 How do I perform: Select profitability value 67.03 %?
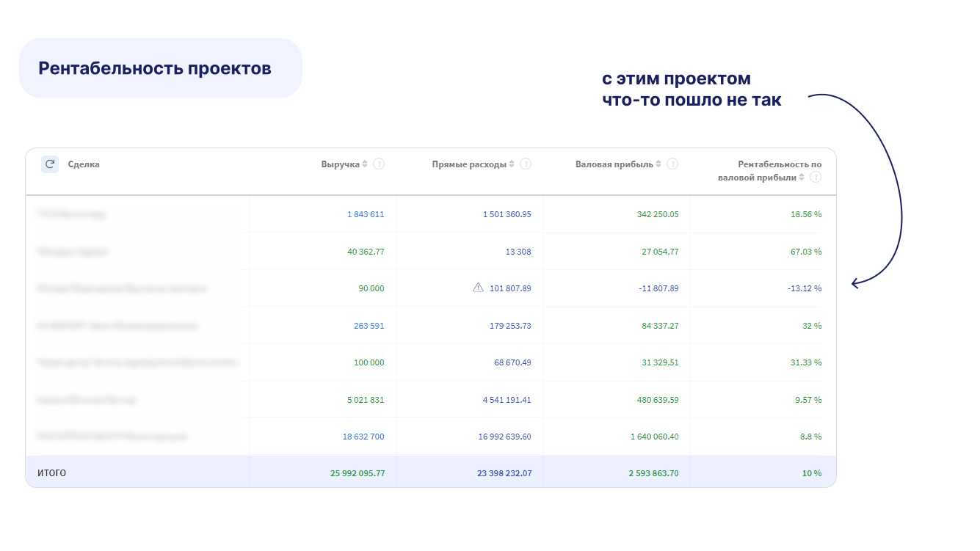click(806, 252)
